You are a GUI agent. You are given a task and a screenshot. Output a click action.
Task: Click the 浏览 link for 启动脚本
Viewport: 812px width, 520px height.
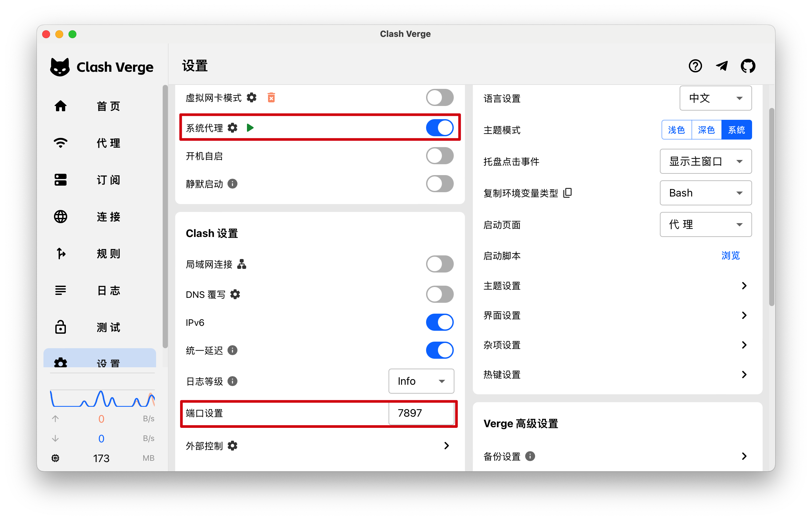click(x=730, y=256)
